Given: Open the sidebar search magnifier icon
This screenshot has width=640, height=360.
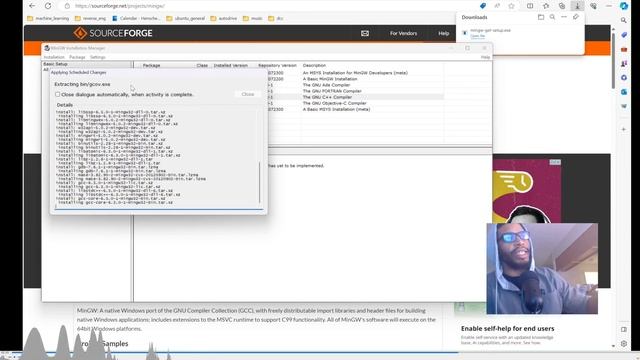Looking at the screenshot, I should click(624, 20).
